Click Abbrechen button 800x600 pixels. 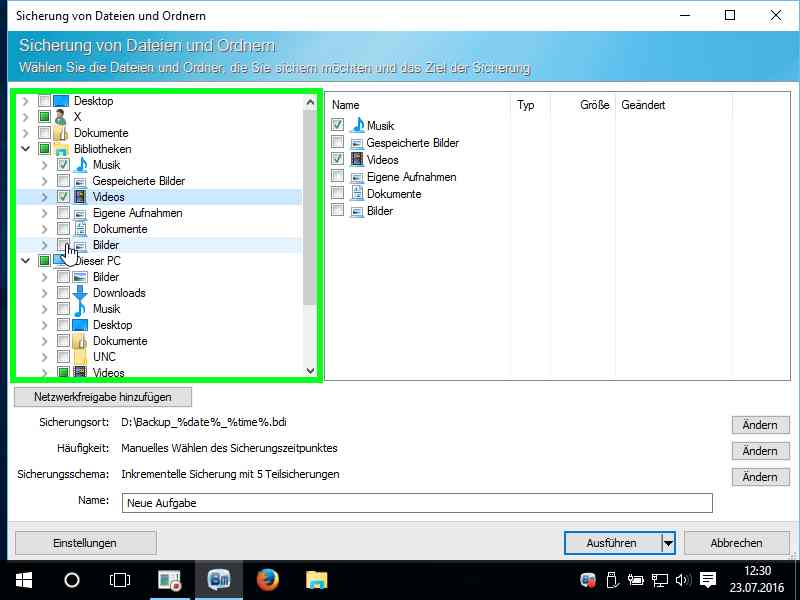(737, 543)
